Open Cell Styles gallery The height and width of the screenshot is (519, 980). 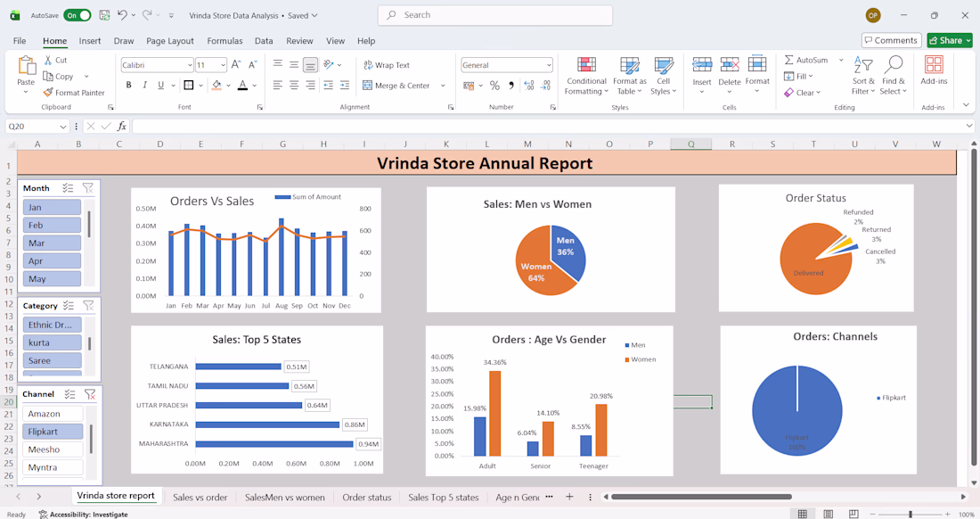[x=663, y=76]
